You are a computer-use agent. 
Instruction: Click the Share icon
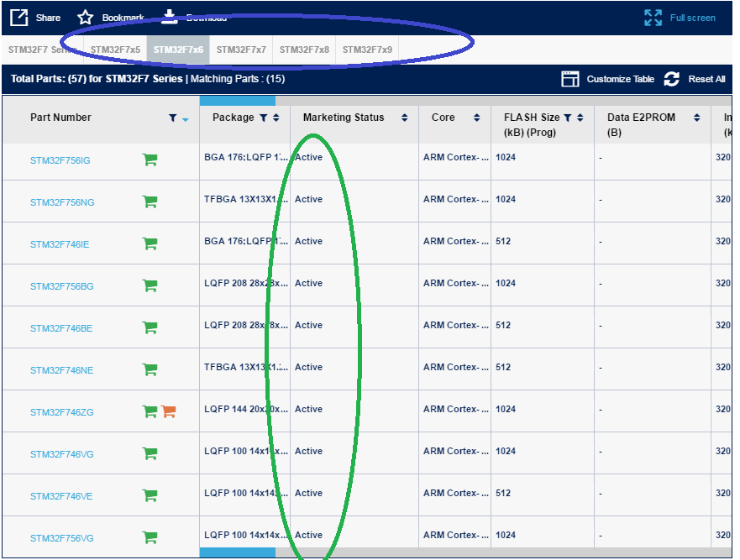point(19,18)
